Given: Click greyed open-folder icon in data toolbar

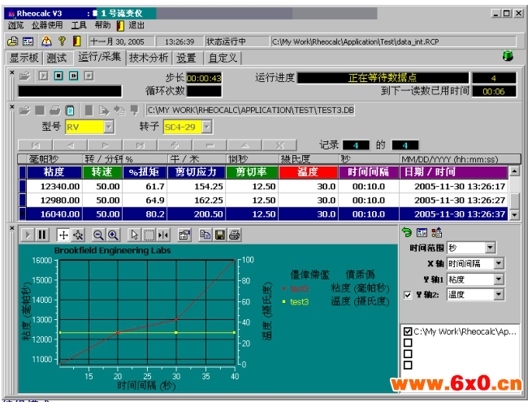Looking at the screenshot, I should coord(24,110).
